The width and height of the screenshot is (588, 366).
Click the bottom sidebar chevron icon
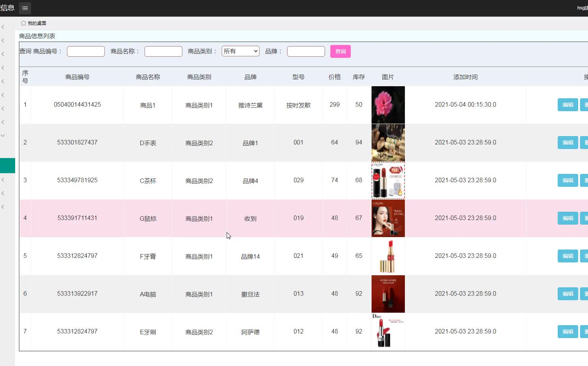(x=3, y=206)
